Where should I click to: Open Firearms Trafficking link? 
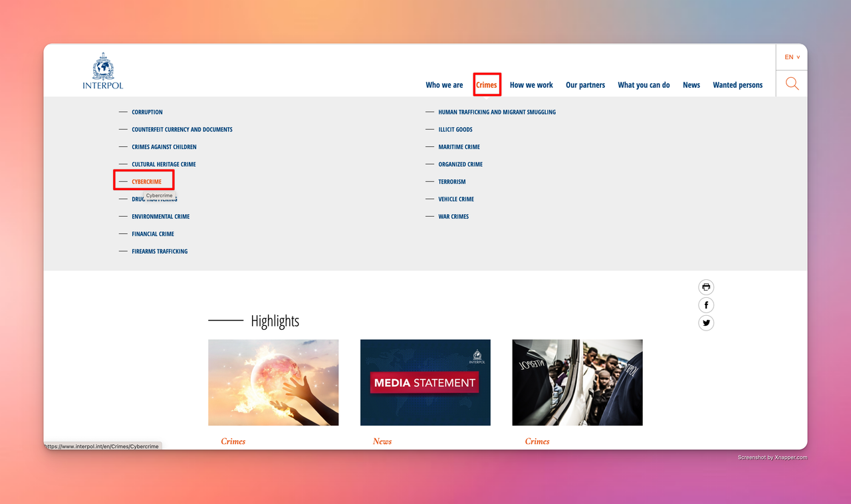pyautogui.click(x=160, y=251)
